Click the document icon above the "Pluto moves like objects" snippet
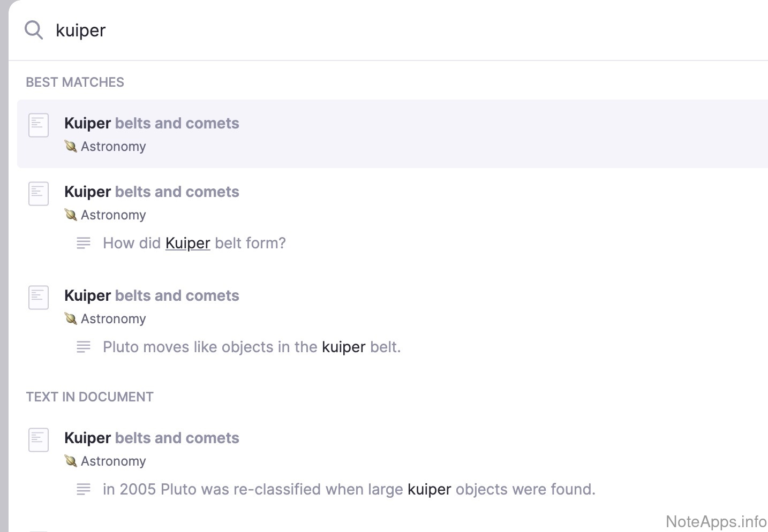768x532 pixels. (39, 298)
